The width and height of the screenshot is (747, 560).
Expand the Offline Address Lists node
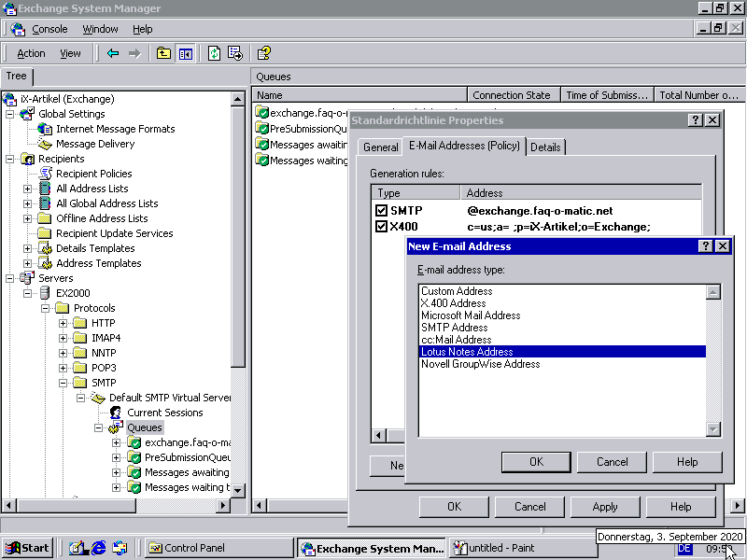(28, 218)
